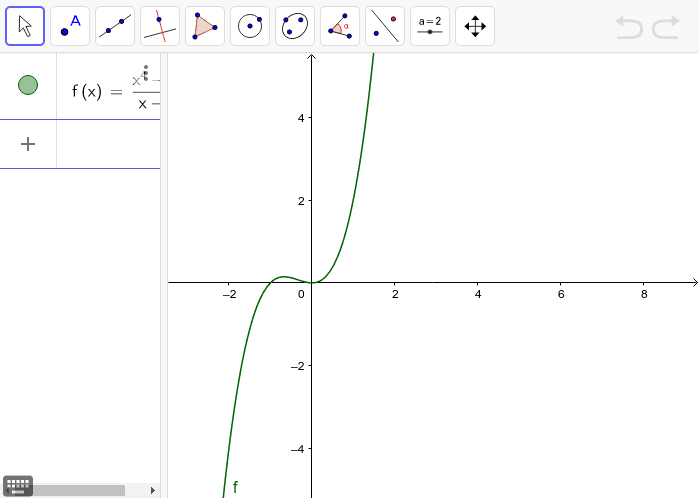Click the empty new input field
Viewport: 700px width, 500px height.
pyautogui.click(x=108, y=144)
